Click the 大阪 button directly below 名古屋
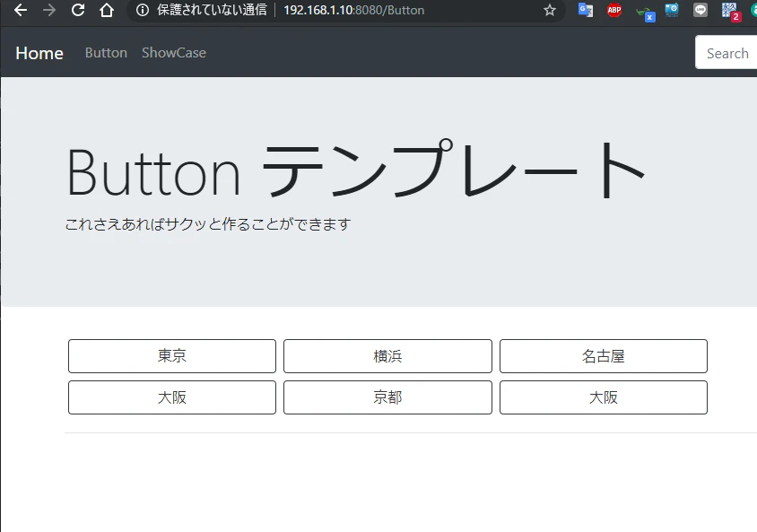The height and width of the screenshot is (532, 757). point(604,397)
